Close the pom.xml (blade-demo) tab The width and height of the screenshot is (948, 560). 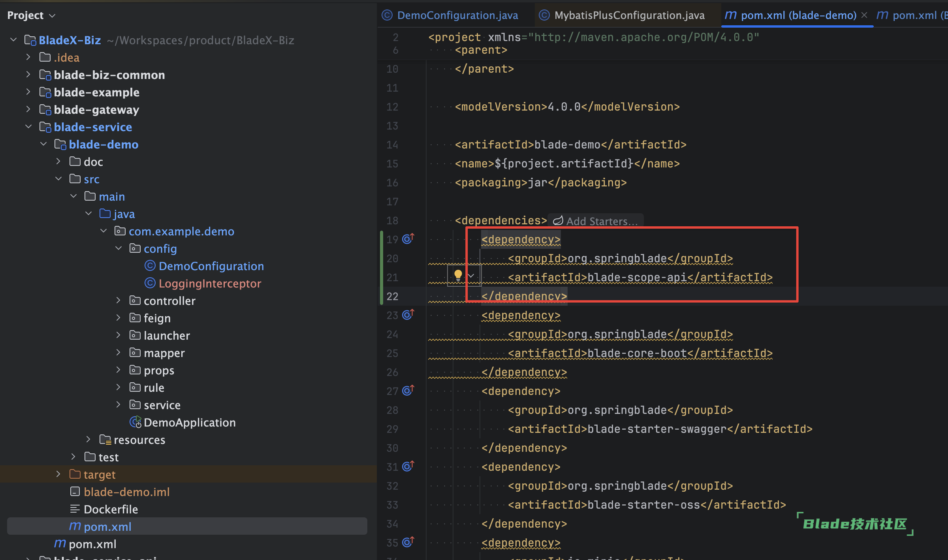click(864, 15)
